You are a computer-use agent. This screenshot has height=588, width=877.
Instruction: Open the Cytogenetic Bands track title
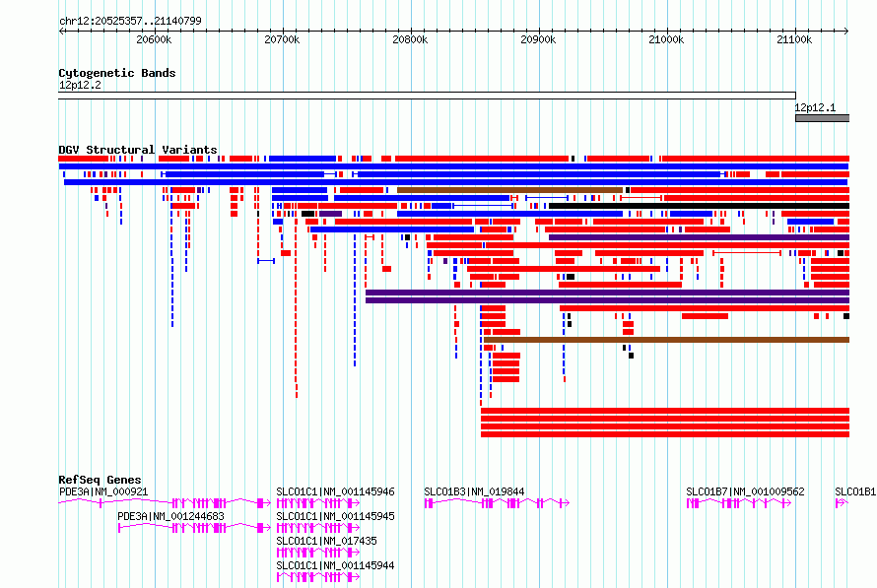tap(117, 73)
